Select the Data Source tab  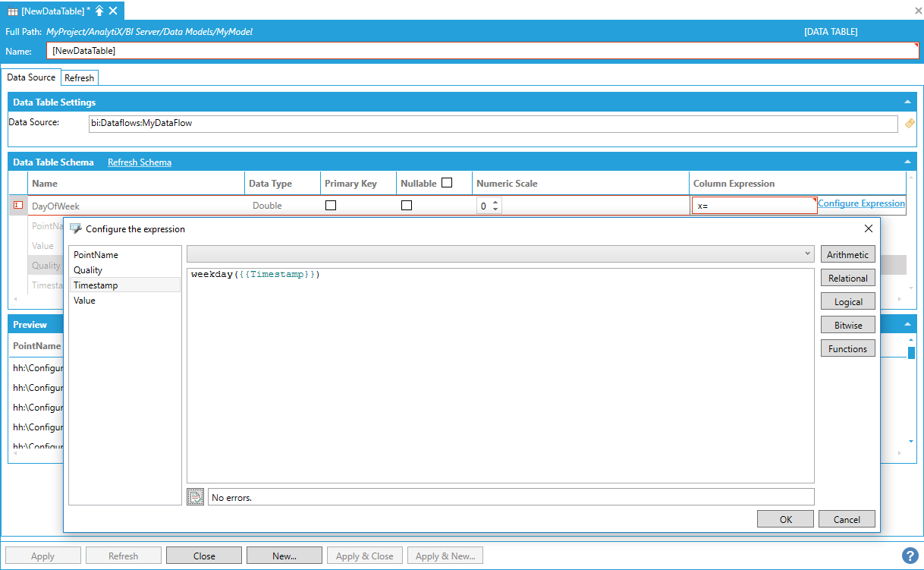pos(31,77)
